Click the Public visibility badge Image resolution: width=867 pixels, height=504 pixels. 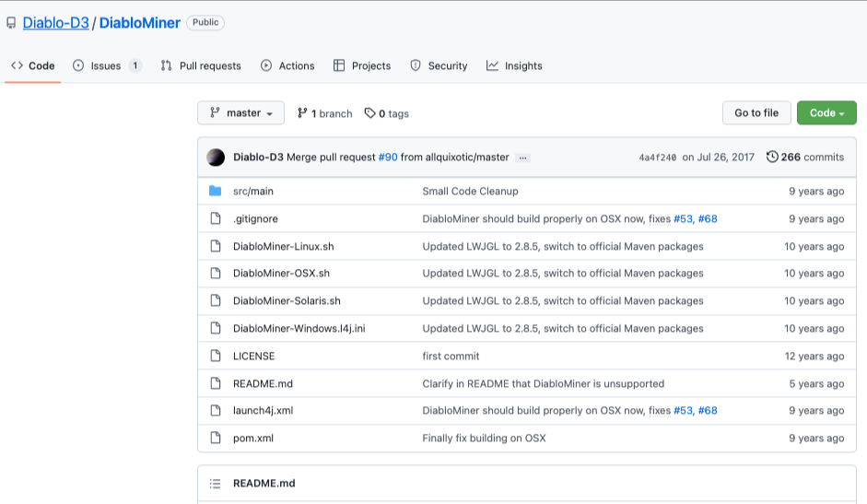click(x=205, y=23)
